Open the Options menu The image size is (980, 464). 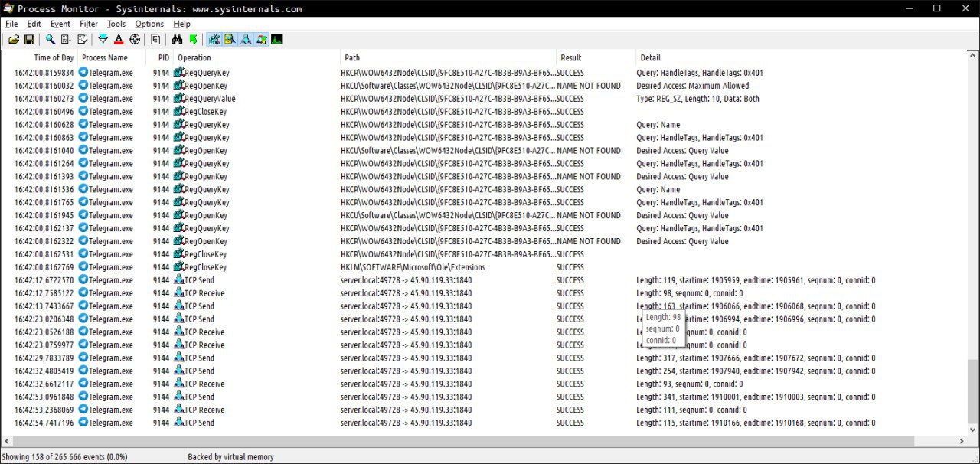(x=149, y=24)
